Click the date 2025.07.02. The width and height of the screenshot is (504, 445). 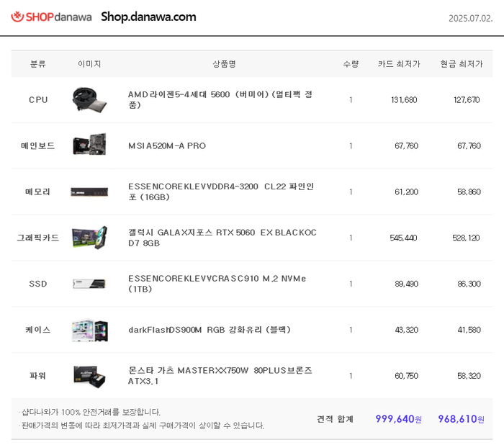[471, 18]
